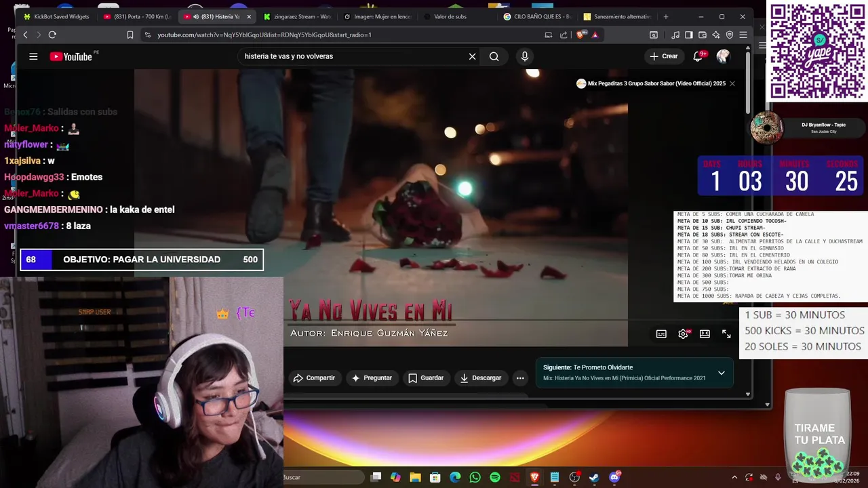Open Brave Shields lion icon
The width and height of the screenshot is (868, 488).
(580, 35)
